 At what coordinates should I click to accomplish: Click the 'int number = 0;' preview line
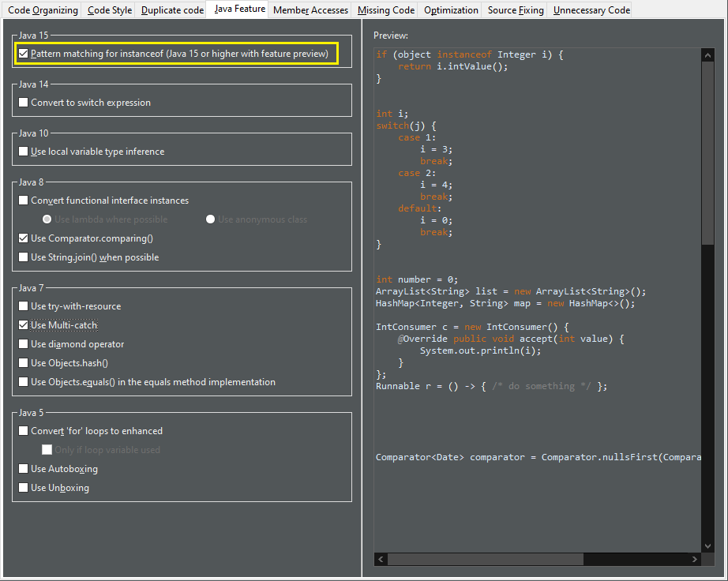pos(417,279)
